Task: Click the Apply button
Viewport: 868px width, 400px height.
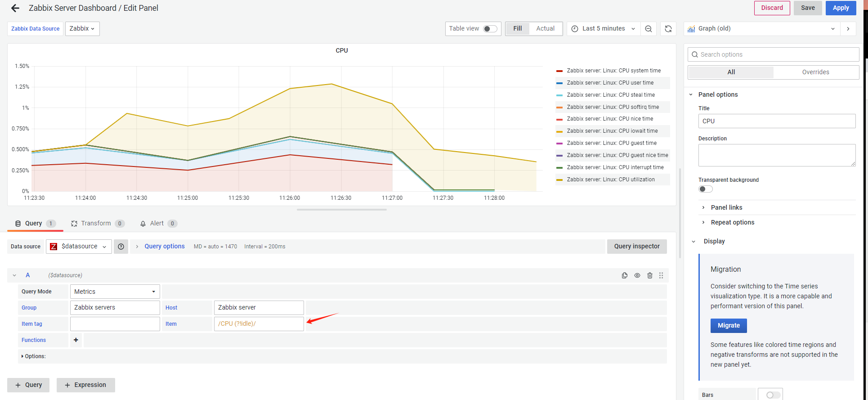Action: [x=841, y=8]
